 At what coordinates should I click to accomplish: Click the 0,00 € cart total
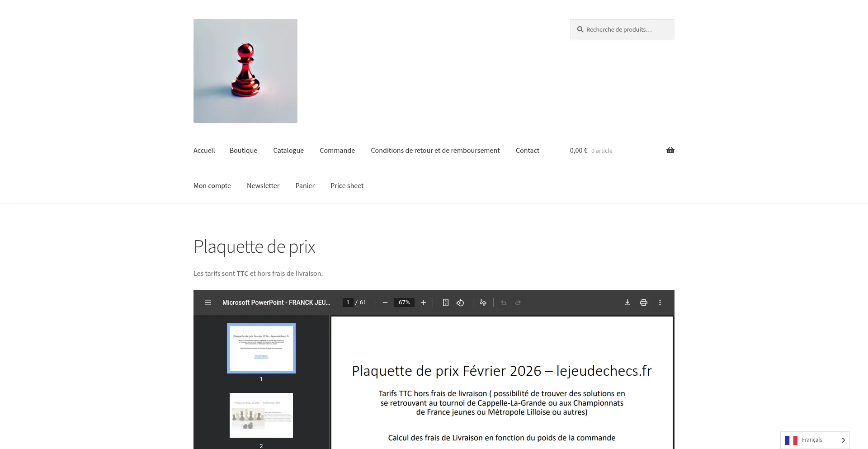pyautogui.click(x=579, y=151)
